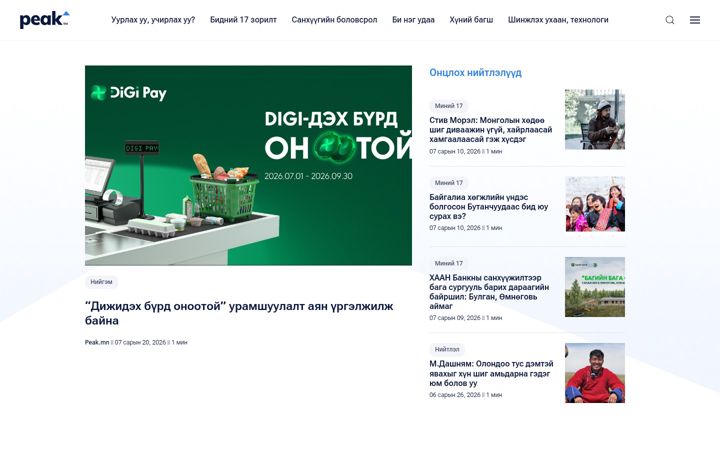Open the ХААН Банкны санхүүжилт article headline
720x450 pixels.
tap(489, 292)
